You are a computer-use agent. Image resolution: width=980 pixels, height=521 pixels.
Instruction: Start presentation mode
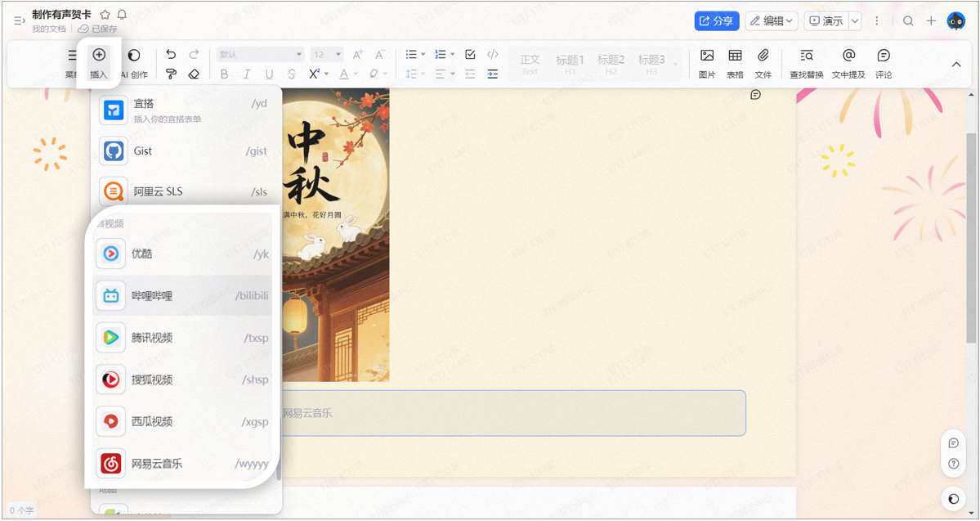click(x=826, y=20)
